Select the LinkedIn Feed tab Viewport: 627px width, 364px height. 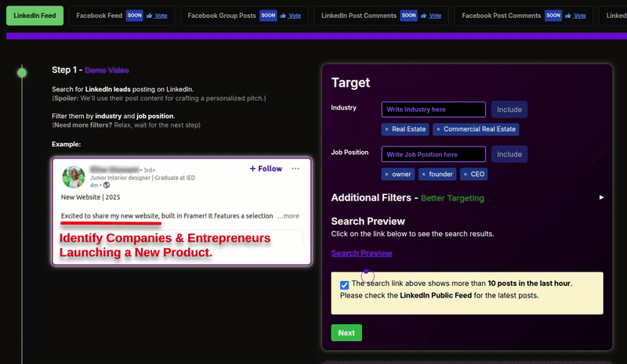point(34,16)
